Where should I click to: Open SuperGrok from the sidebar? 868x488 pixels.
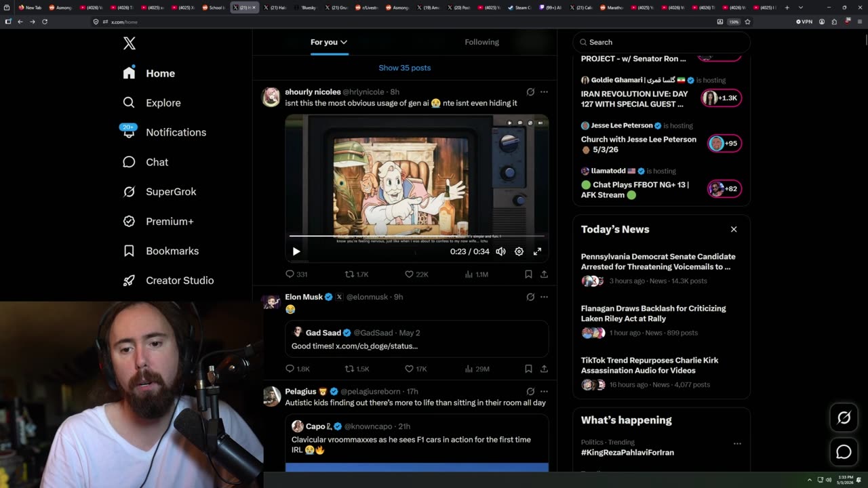pos(159,192)
